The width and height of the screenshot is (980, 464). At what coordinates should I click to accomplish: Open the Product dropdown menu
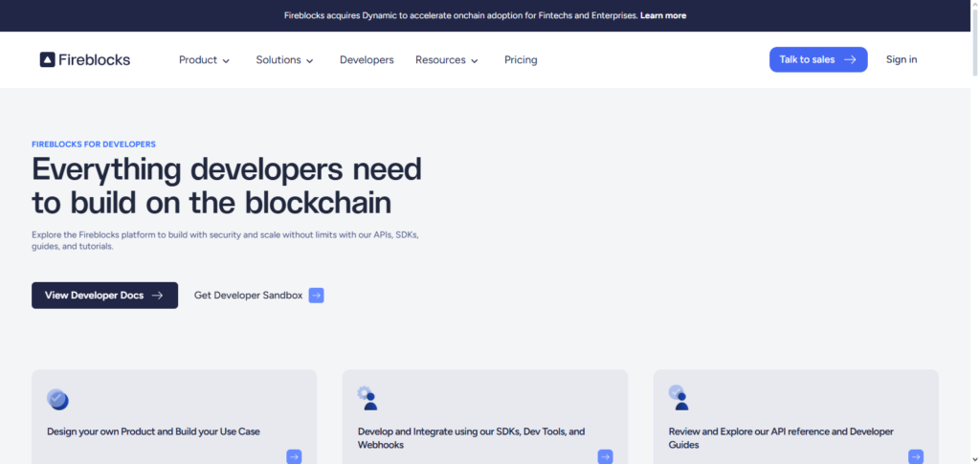pos(205,60)
